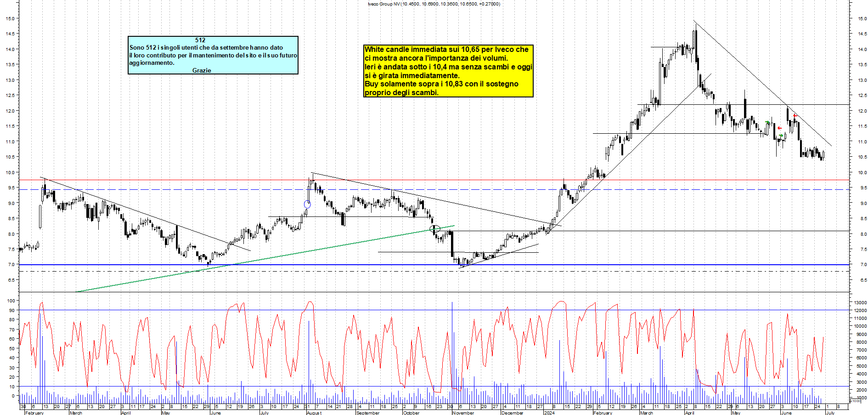Click "Buy solamente sopra i 10,83" line

pyautogui.click(x=441, y=84)
